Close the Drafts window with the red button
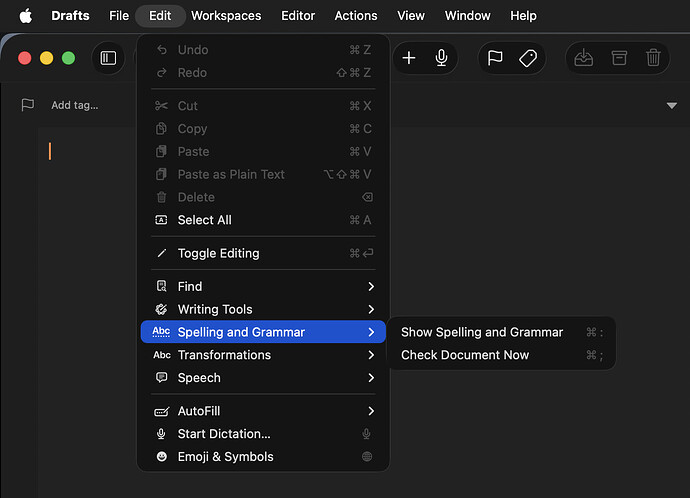 coord(25,58)
